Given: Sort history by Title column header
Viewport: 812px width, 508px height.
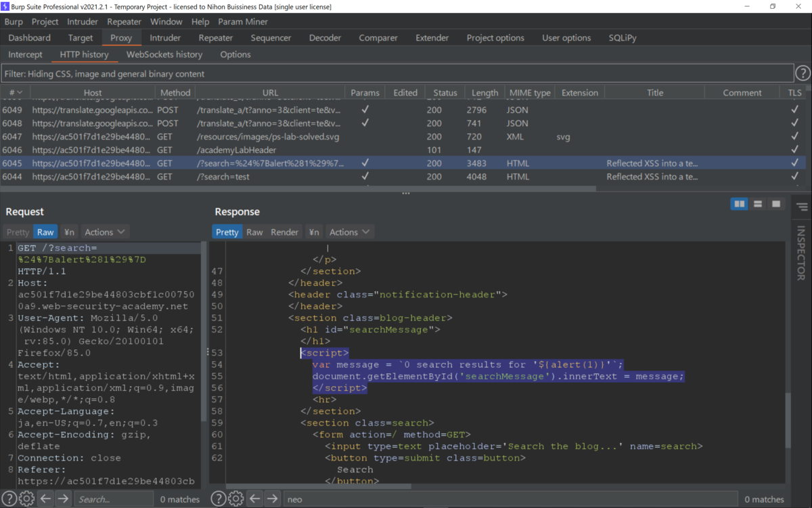Looking at the screenshot, I should tap(655, 93).
